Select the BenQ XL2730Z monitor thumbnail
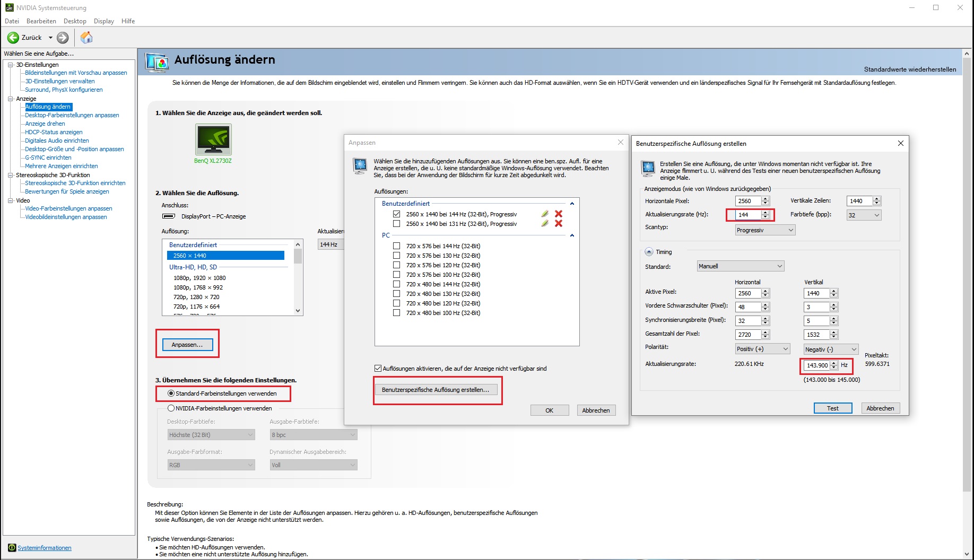This screenshot has height=560, width=974. click(213, 139)
